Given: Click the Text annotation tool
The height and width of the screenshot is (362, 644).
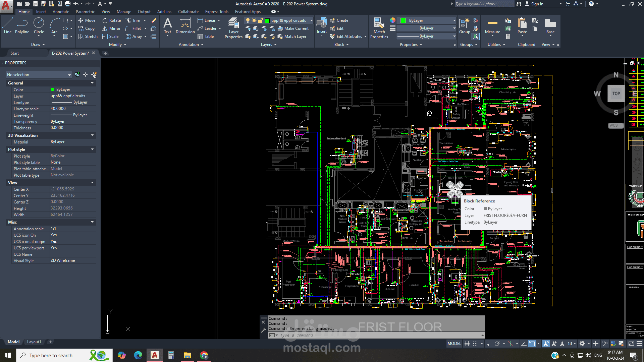Looking at the screenshot, I should click(167, 26).
